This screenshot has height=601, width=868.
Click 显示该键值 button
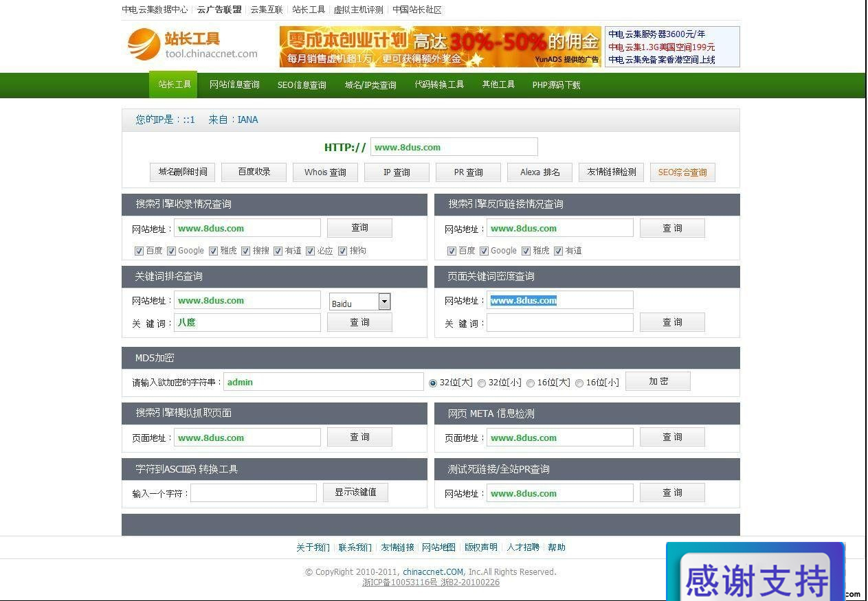click(355, 492)
